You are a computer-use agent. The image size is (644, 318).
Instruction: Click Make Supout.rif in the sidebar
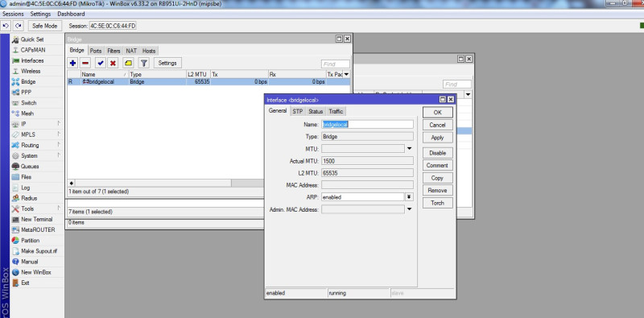(x=39, y=251)
